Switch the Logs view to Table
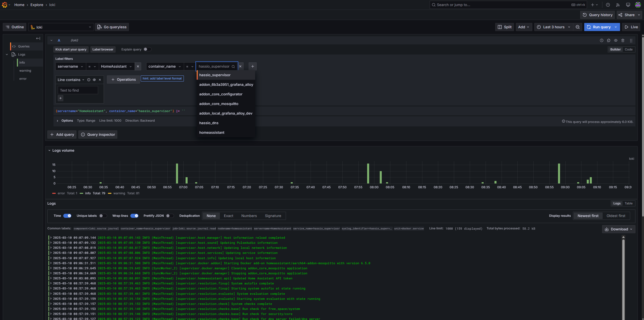This screenshot has width=644, height=320. tap(628, 203)
